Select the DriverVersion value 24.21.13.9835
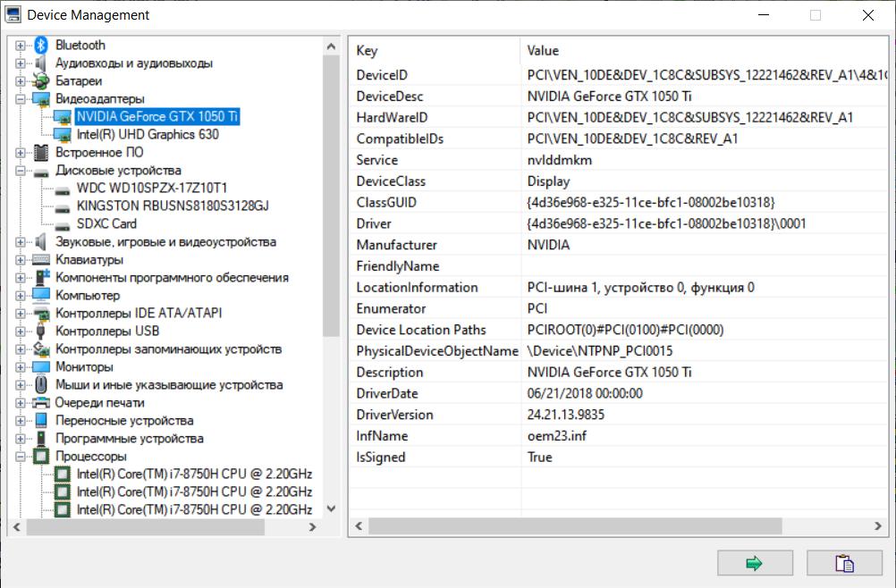The image size is (896, 588). (566, 415)
